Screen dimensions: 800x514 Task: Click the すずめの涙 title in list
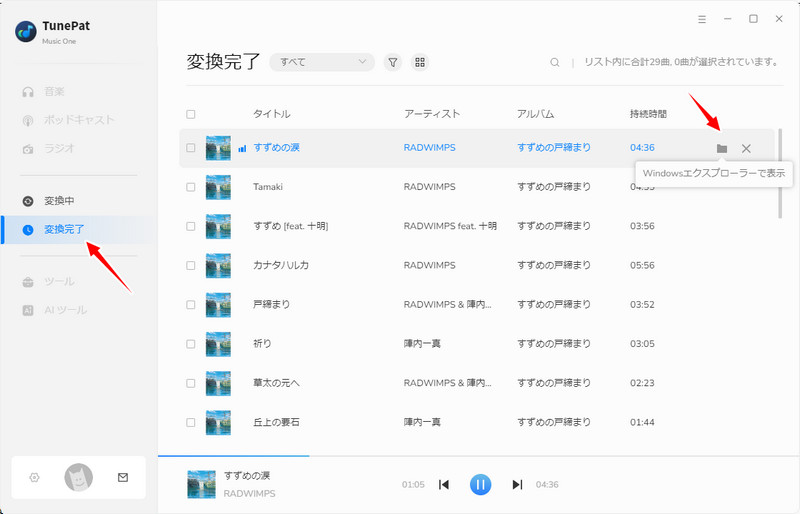pos(277,148)
